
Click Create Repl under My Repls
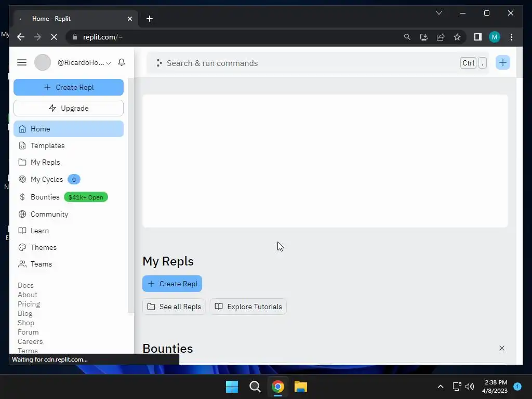[172, 284]
